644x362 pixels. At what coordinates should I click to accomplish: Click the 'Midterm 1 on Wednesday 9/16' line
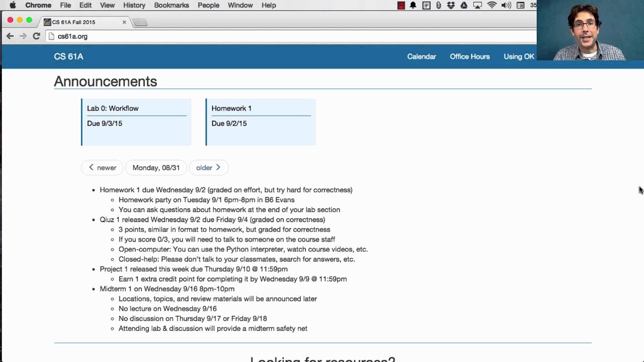tap(167, 289)
